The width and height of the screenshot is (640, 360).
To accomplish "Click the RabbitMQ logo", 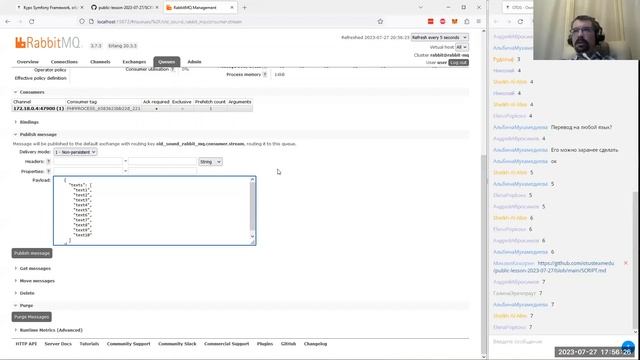I will (x=47, y=42).
